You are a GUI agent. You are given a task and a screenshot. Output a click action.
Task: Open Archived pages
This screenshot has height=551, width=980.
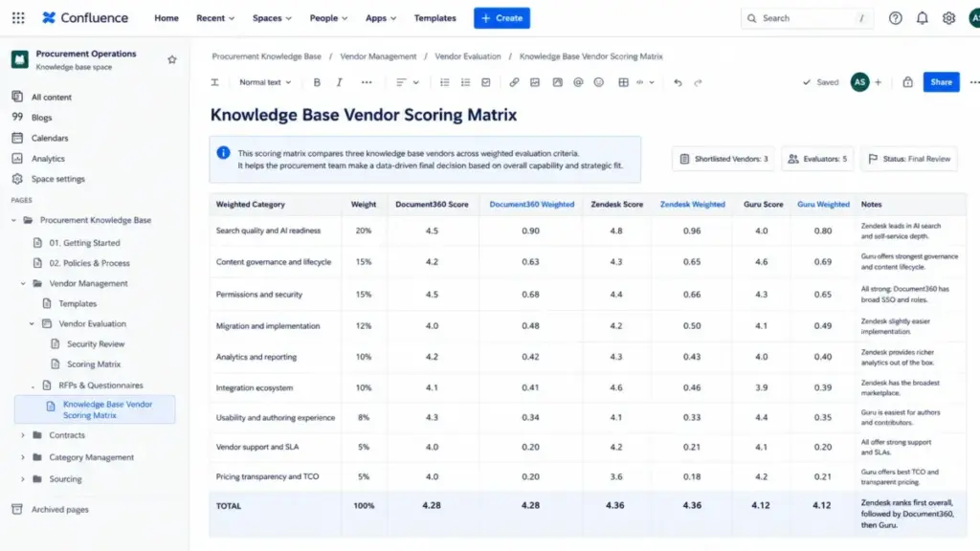coord(60,509)
